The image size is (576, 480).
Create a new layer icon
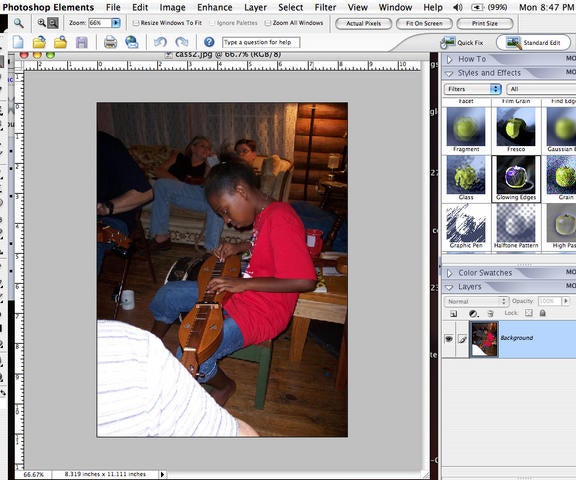coord(453,314)
